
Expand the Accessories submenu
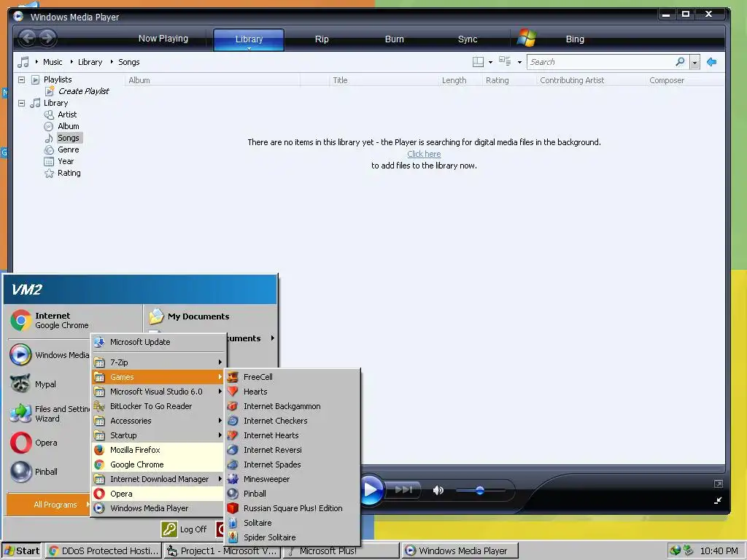(x=158, y=421)
